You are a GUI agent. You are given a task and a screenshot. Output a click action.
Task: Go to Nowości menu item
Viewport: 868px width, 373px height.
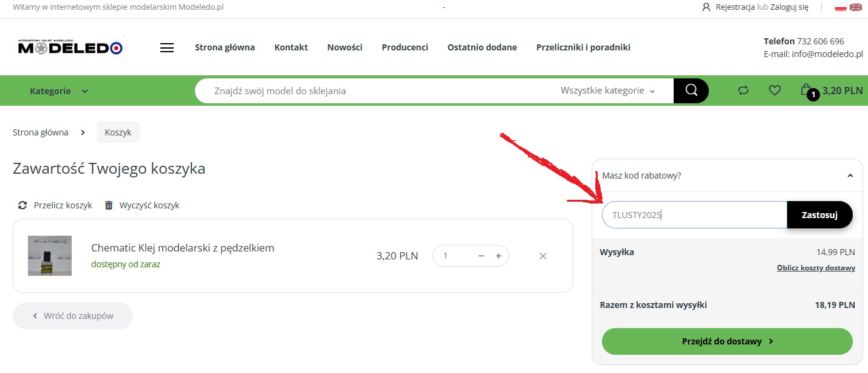pyautogui.click(x=344, y=47)
